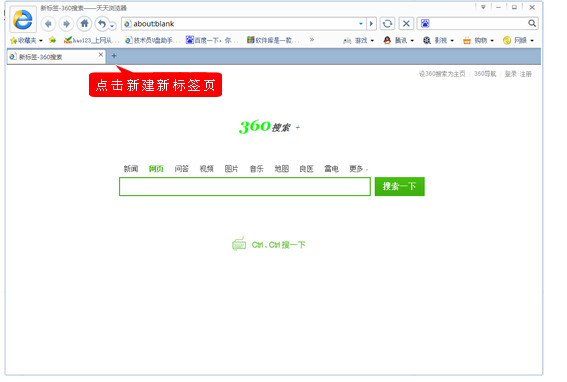Click the Ctrl, Ctrl 搜一下 keyboard hint
The image size is (567, 382).
pyautogui.click(x=269, y=245)
